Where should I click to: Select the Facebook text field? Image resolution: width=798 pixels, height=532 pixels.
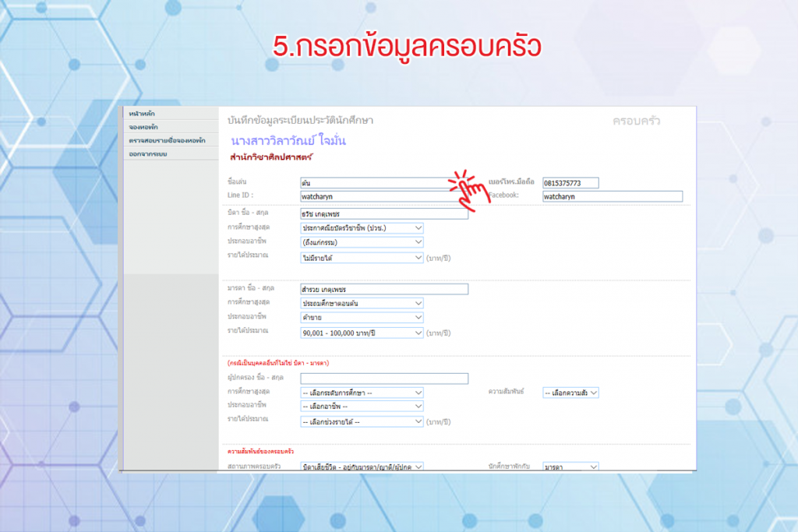pos(612,196)
